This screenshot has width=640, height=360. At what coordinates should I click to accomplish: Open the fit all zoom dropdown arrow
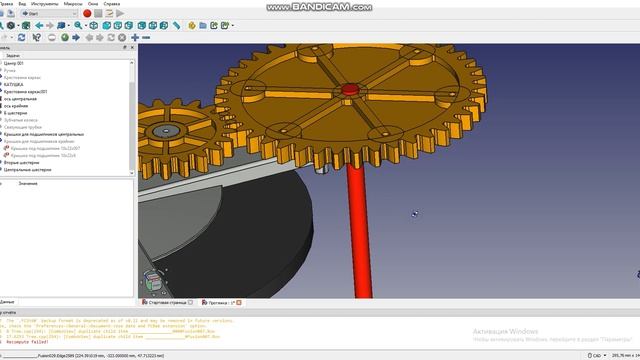pyautogui.click(x=85, y=26)
